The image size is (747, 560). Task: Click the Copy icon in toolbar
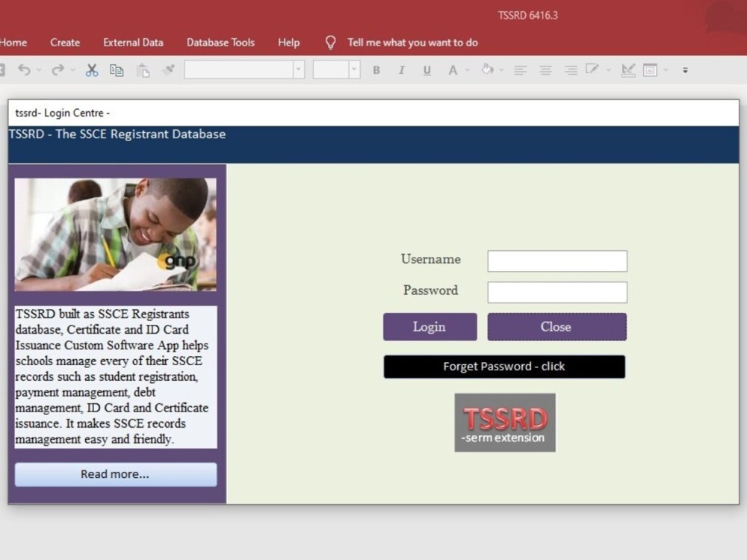(117, 70)
